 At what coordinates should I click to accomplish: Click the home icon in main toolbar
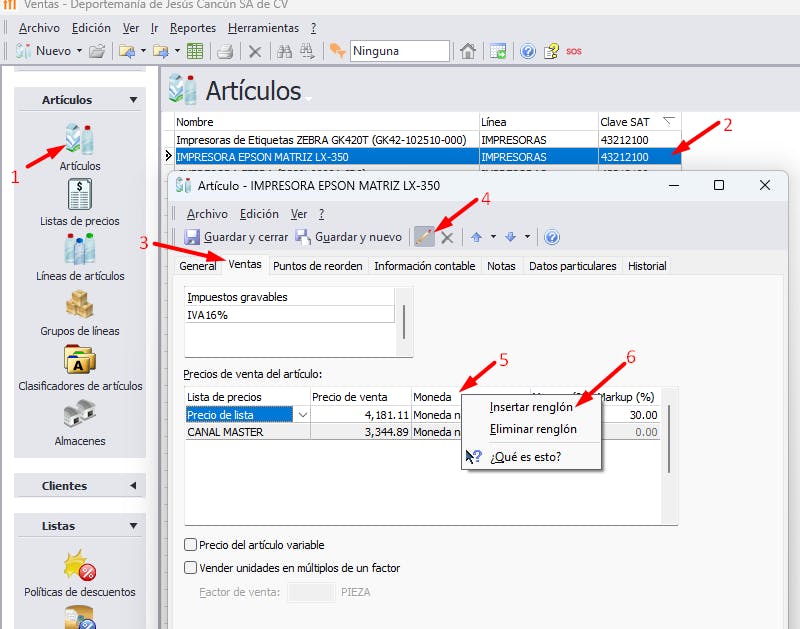point(467,51)
